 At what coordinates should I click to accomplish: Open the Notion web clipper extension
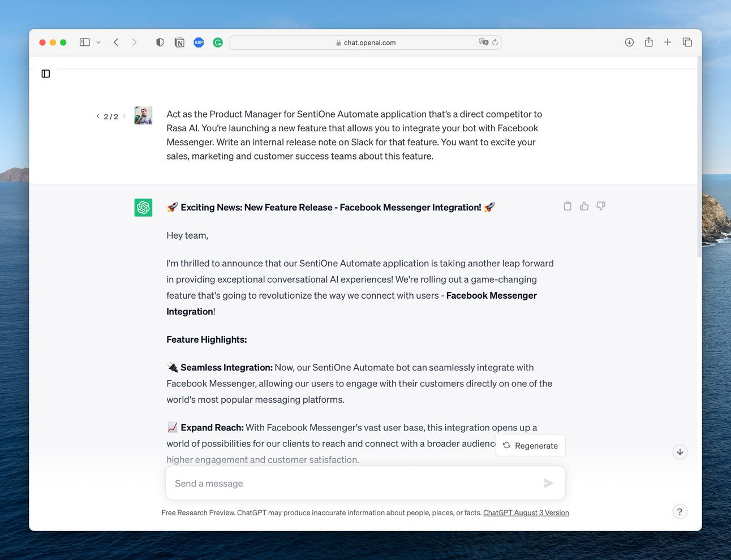click(179, 42)
